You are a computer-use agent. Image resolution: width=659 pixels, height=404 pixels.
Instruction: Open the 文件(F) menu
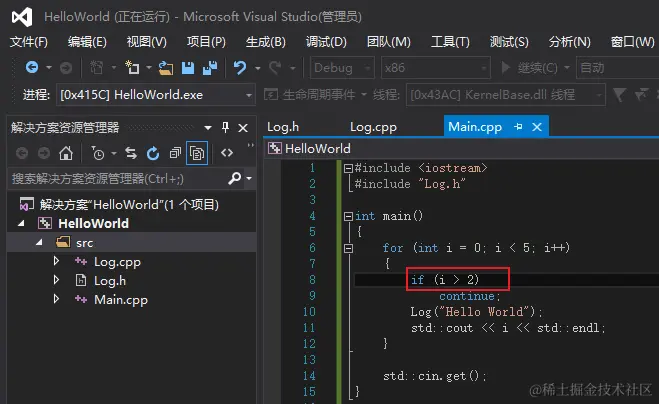coord(29,42)
